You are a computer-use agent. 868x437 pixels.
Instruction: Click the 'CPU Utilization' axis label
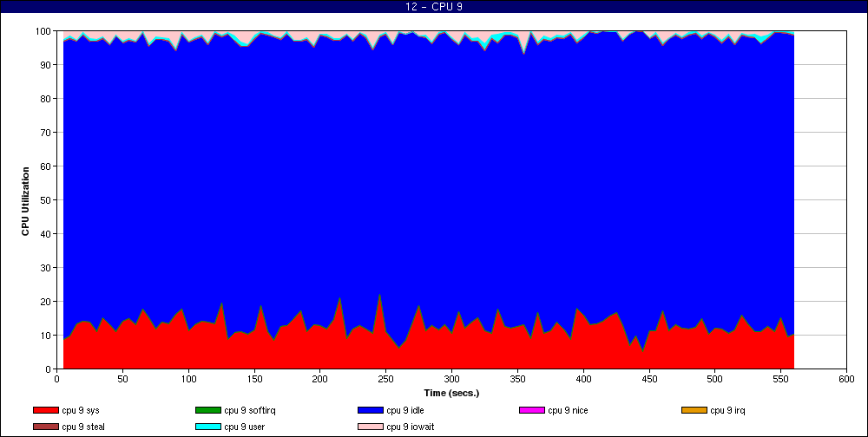pos(25,201)
